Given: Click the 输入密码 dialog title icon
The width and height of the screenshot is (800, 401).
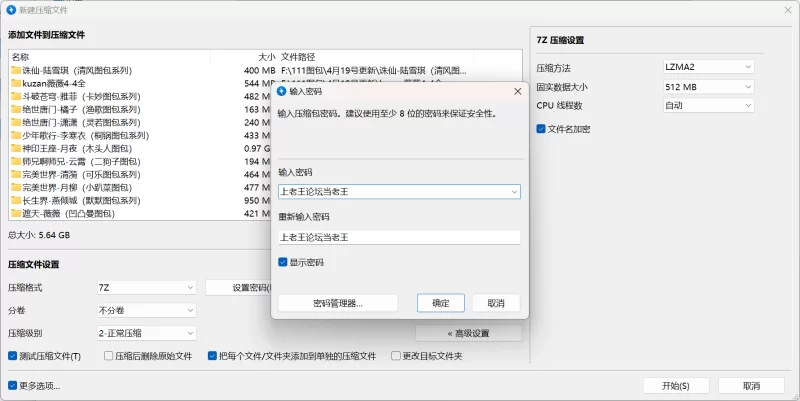Looking at the screenshot, I should [282, 91].
